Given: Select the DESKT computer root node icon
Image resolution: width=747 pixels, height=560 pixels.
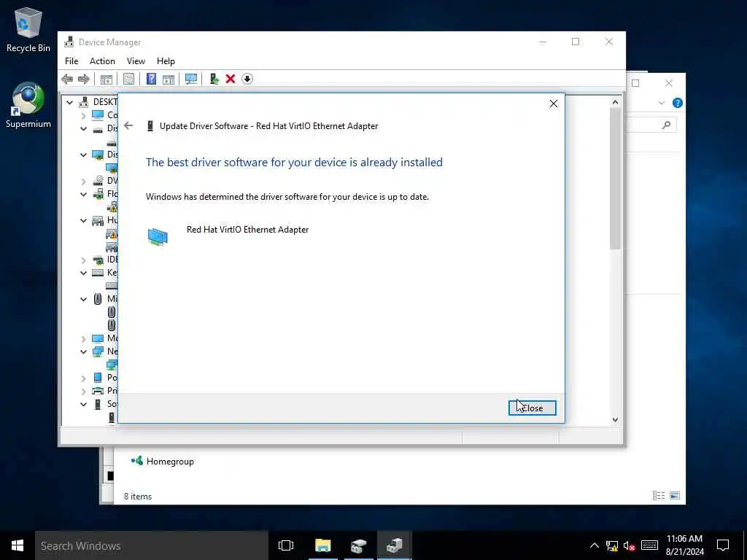Looking at the screenshot, I should click(83, 102).
